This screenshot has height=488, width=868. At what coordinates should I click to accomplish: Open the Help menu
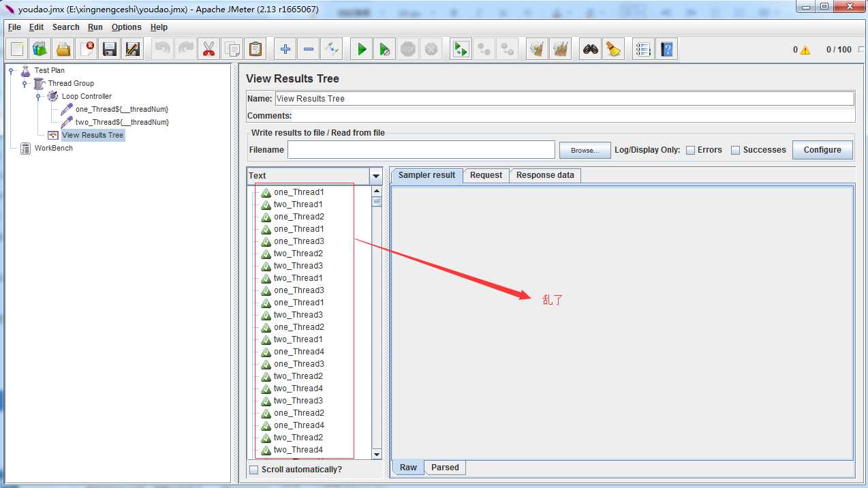(x=159, y=27)
